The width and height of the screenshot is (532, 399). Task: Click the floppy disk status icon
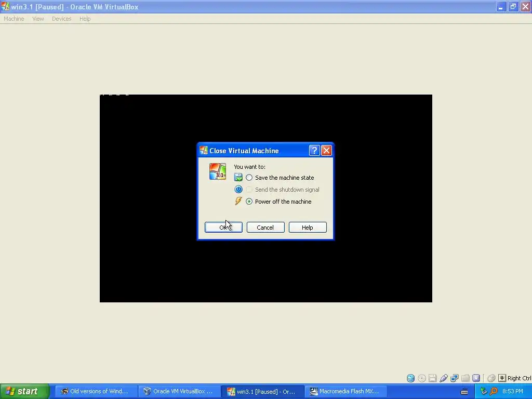(432, 378)
